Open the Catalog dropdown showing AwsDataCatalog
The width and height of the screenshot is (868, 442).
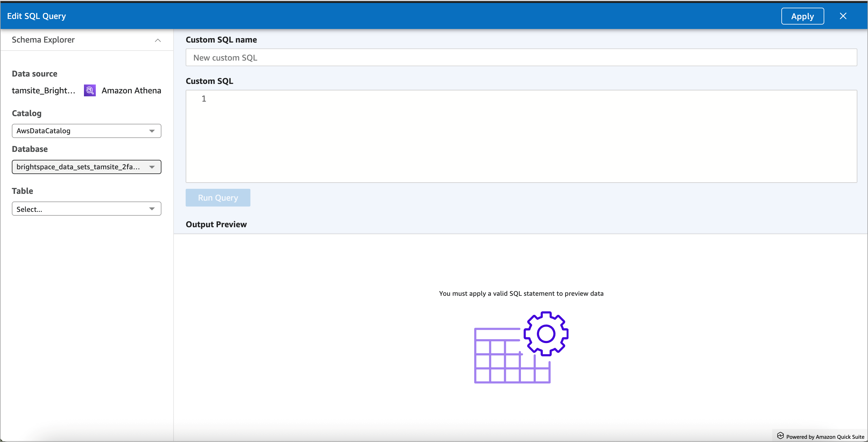(x=86, y=131)
